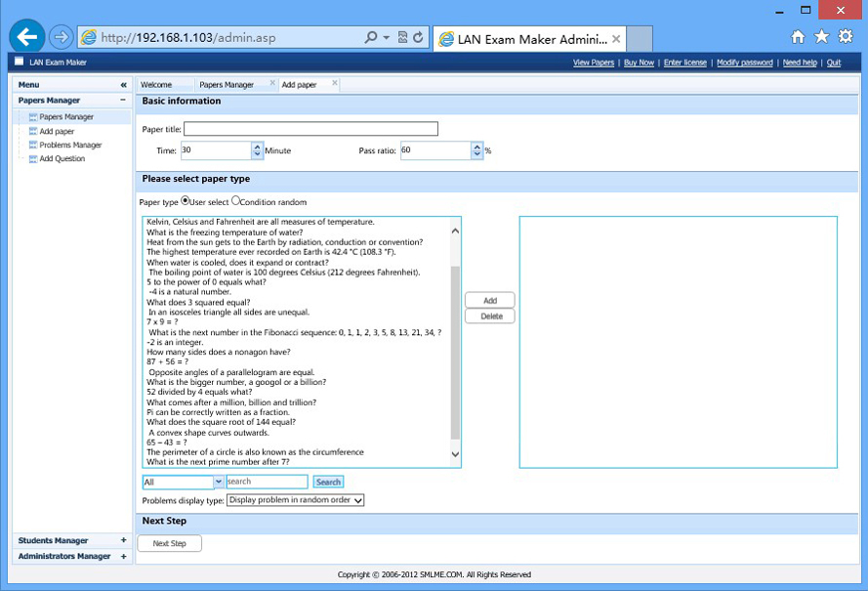Image resolution: width=868 pixels, height=591 pixels.
Task: Expand the Students Manager section
Action: [x=123, y=540]
